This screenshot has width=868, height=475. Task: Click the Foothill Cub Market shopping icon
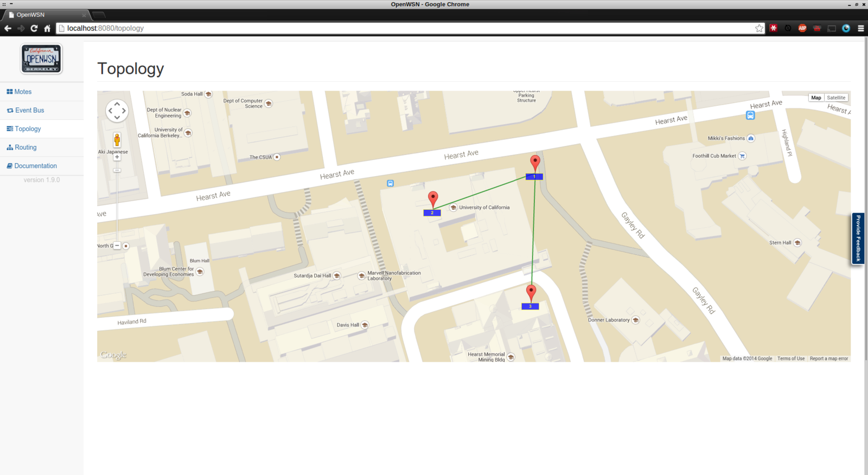pyautogui.click(x=742, y=156)
